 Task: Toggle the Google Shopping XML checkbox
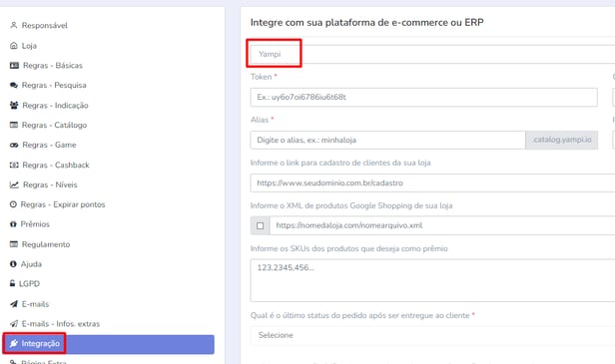coord(260,225)
